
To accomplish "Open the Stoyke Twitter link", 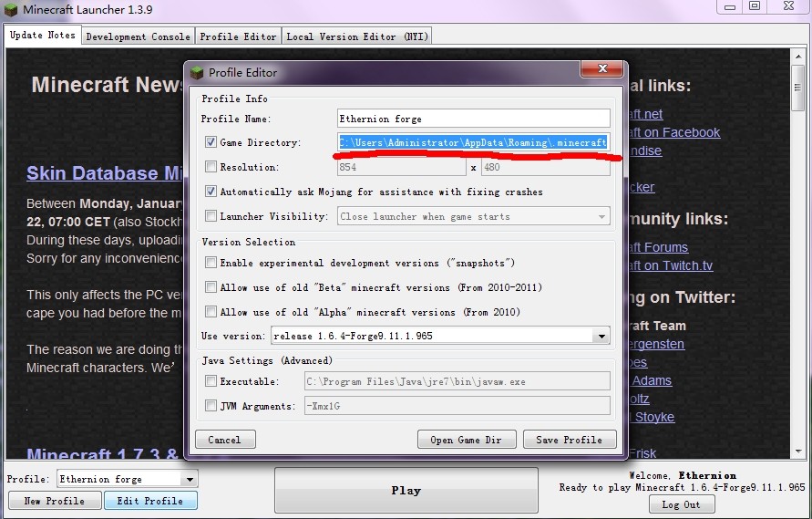I will coord(653,417).
